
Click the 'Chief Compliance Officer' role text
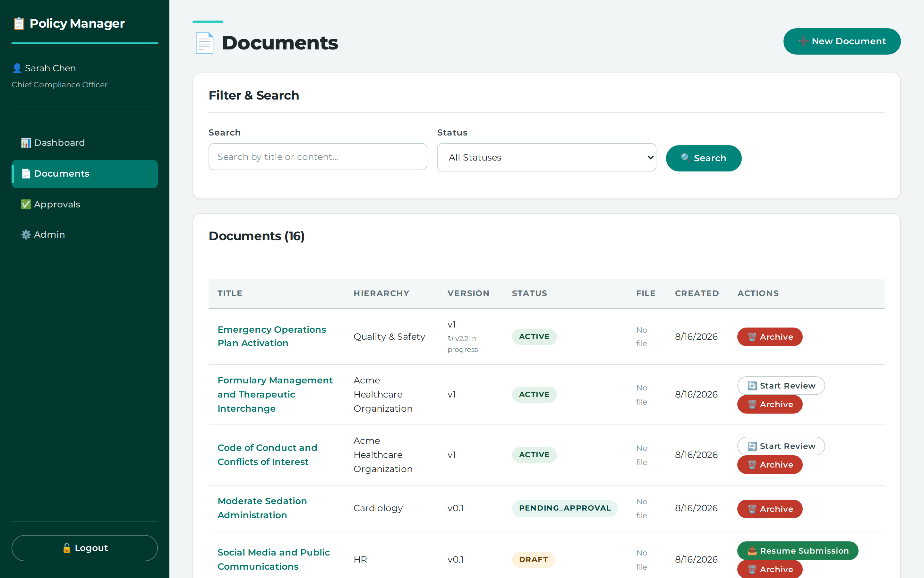pos(59,84)
